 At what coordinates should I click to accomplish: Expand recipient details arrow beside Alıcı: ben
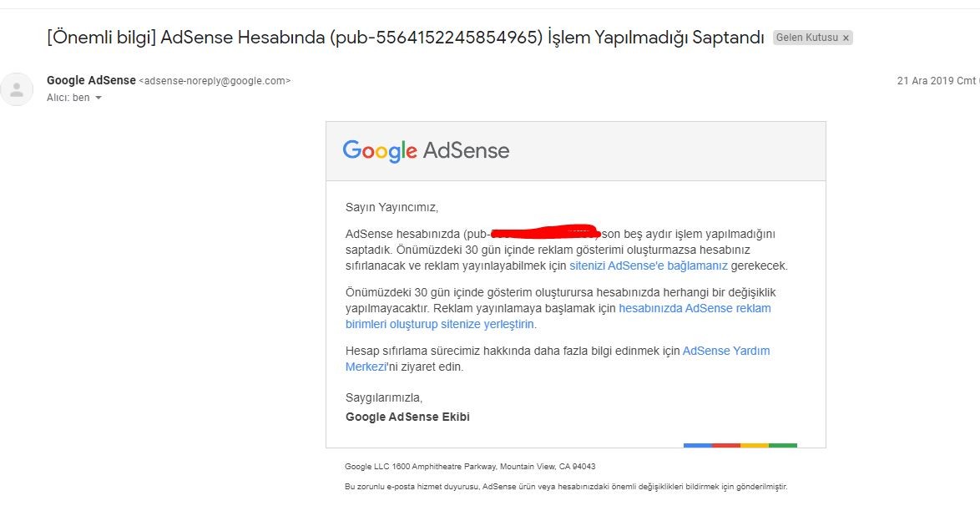pos(99,99)
